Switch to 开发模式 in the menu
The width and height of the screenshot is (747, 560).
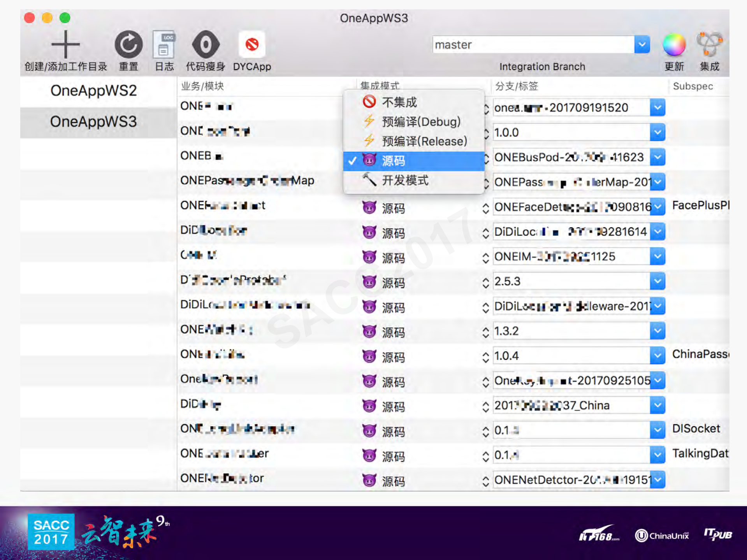coord(405,180)
